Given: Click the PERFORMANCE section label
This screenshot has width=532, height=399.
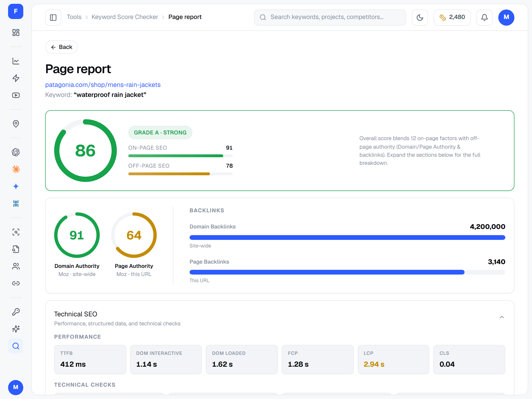Looking at the screenshot, I should (x=77, y=337).
